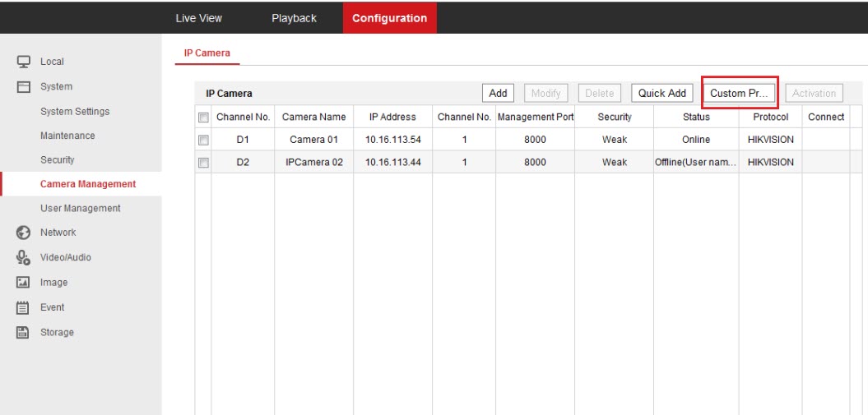Open the Playback tab
This screenshot has width=868, height=415.
[x=294, y=18]
